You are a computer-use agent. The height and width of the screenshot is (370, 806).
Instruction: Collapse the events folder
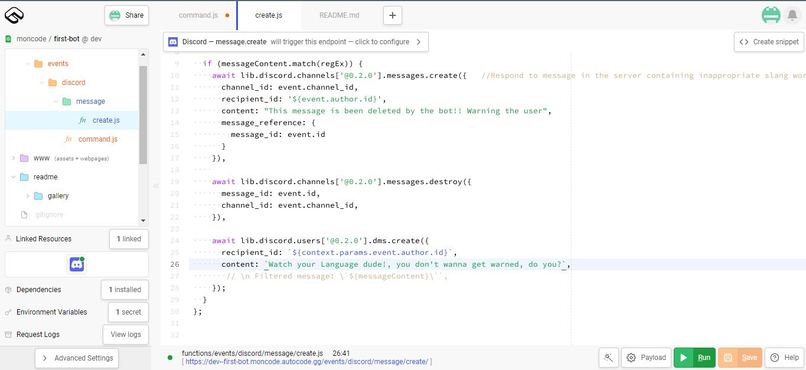click(x=27, y=64)
